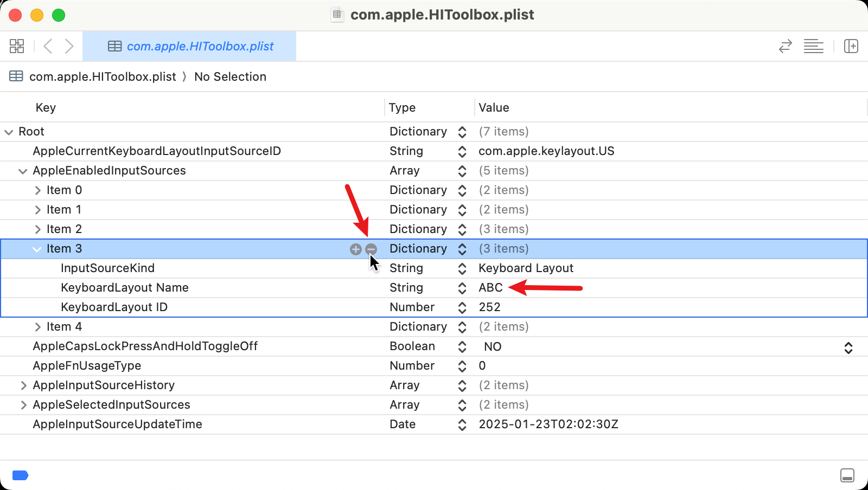Expand Item 2 disclosure arrow

pyautogui.click(x=37, y=229)
